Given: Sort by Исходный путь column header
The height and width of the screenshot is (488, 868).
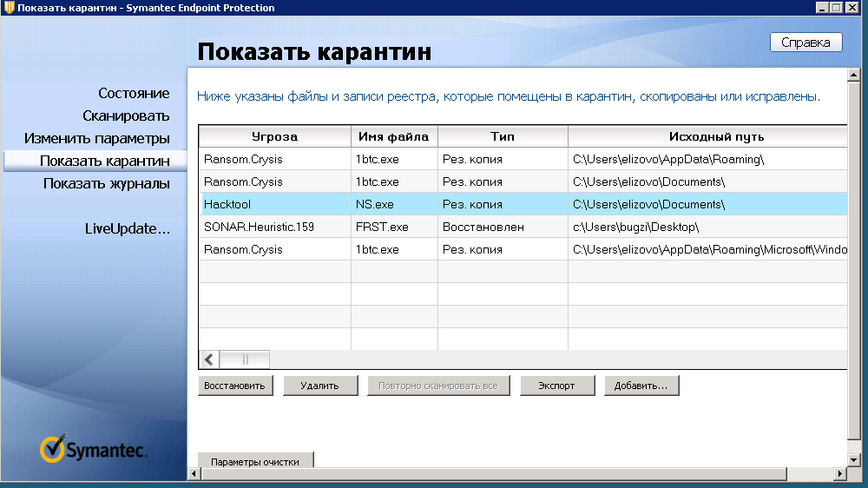Looking at the screenshot, I should 708,137.
